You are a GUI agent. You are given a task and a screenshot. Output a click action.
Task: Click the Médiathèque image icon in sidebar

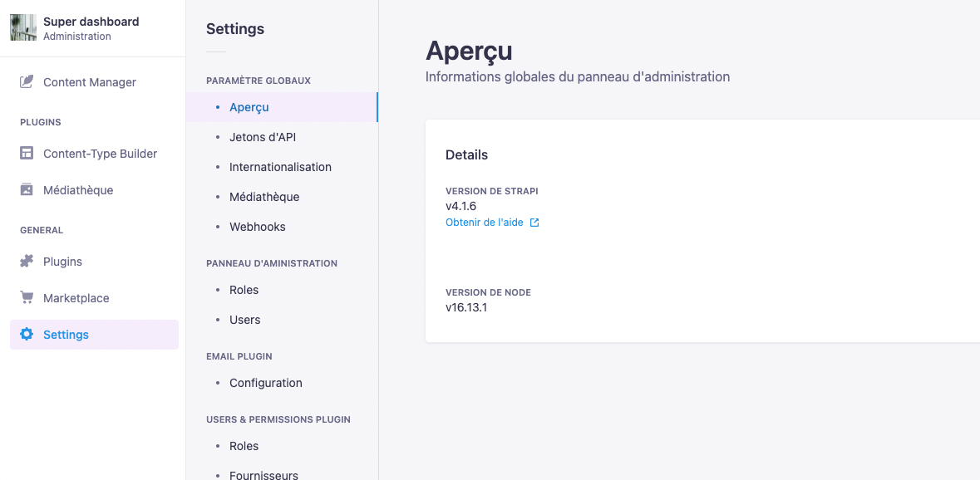pyautogui.click(x=26, y=189)
